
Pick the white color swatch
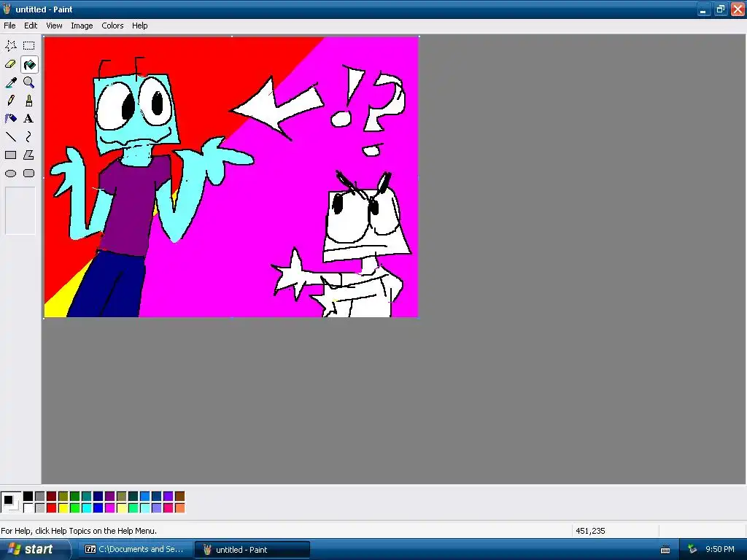point(28,508)
